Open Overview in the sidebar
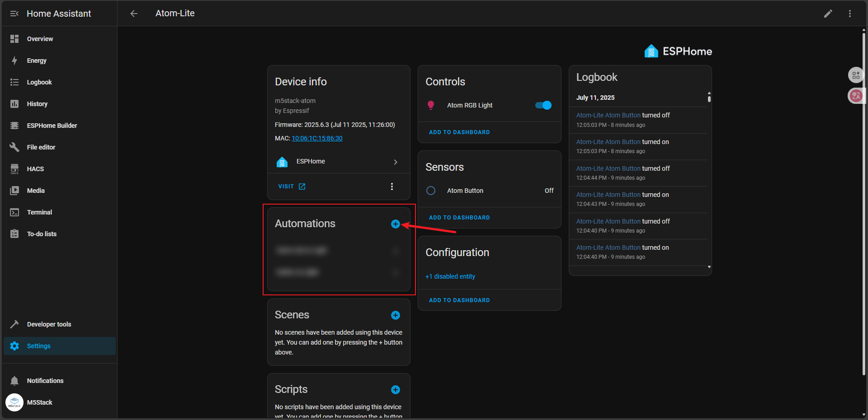The height and width of the screenshot is (420, 868). click(59, 39)
